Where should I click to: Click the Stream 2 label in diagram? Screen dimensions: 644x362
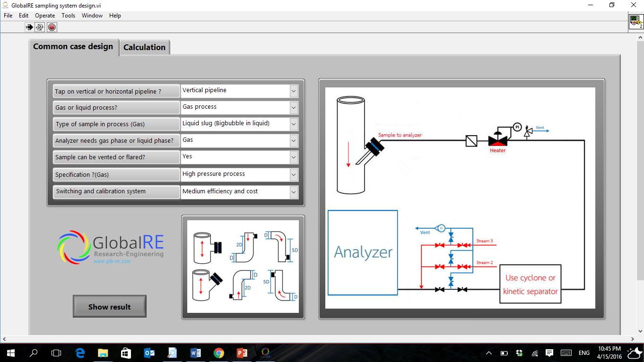pyautogui.click(x=485, y=263)
